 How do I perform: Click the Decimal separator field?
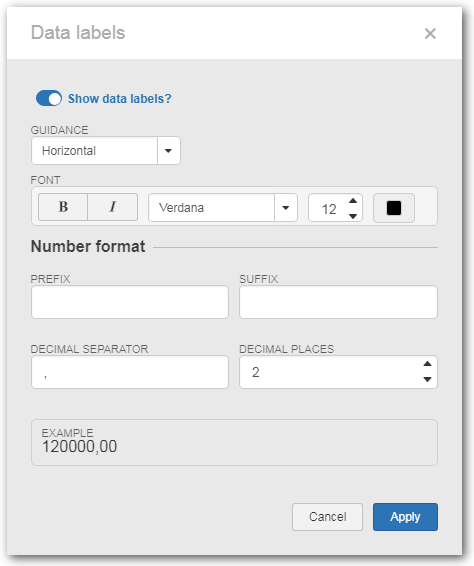130,372
